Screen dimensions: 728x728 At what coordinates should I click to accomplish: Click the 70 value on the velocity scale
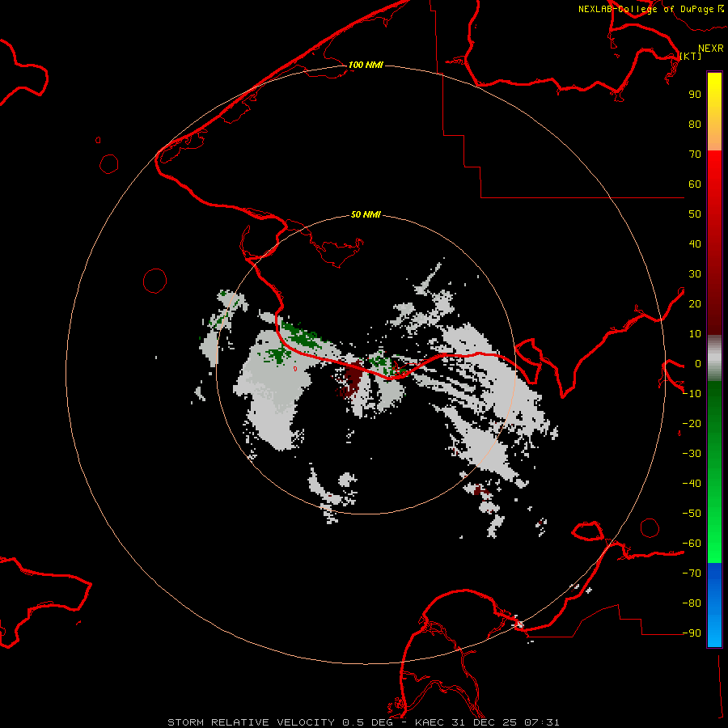695,154
